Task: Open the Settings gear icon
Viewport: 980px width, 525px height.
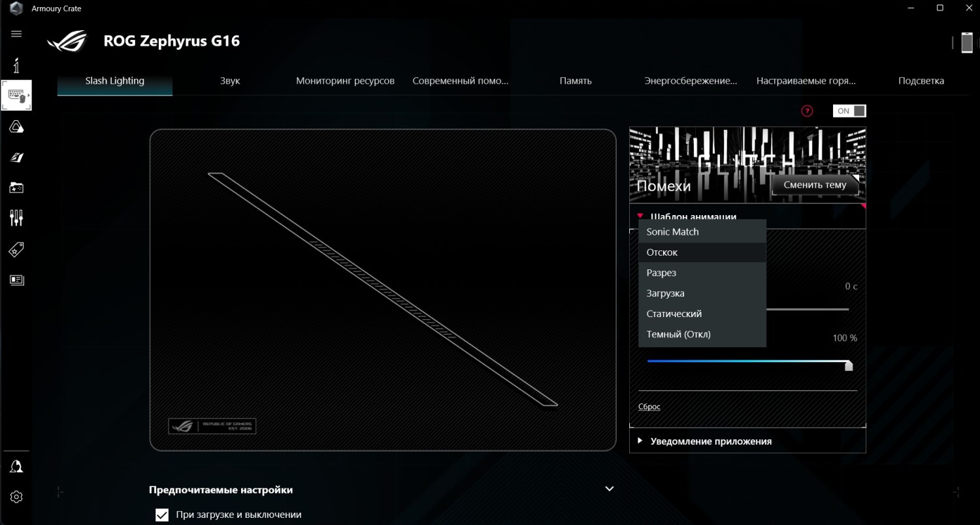Action: (x=16, y=497)
